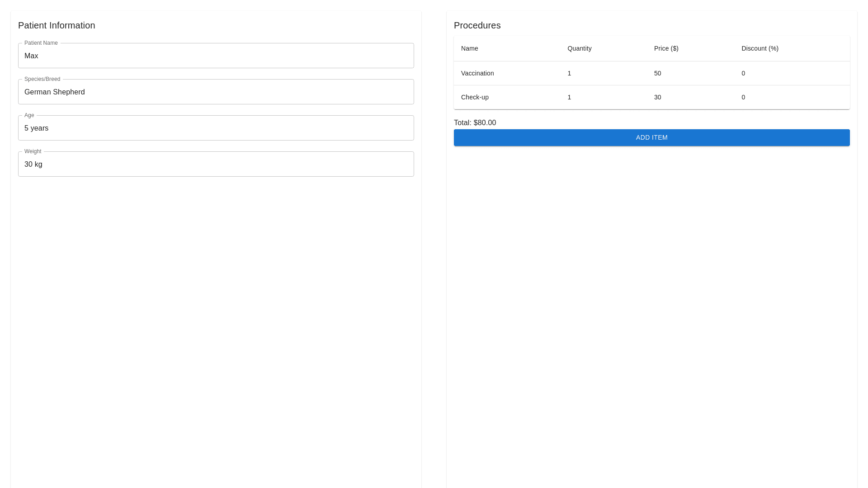The width and height of the screenshot is (868, 488).
Task: Click the Total $80.00 text
Action: coord(475,123)
